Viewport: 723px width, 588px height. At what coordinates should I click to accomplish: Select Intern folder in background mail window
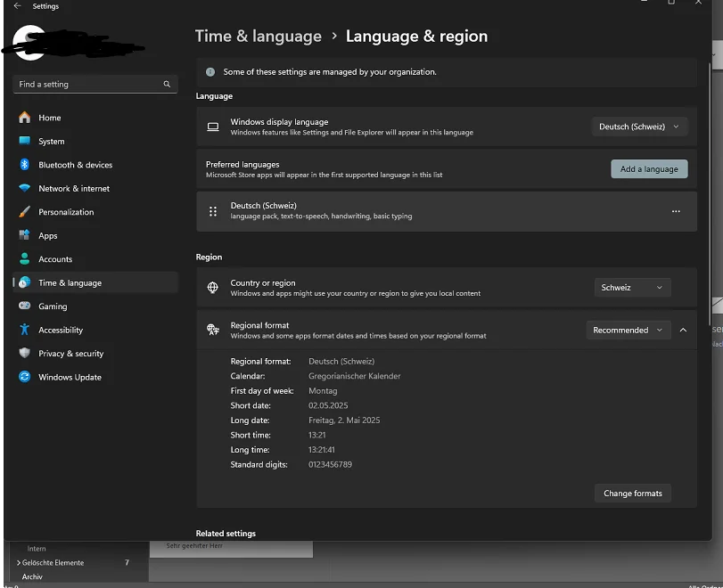(37, 549)
